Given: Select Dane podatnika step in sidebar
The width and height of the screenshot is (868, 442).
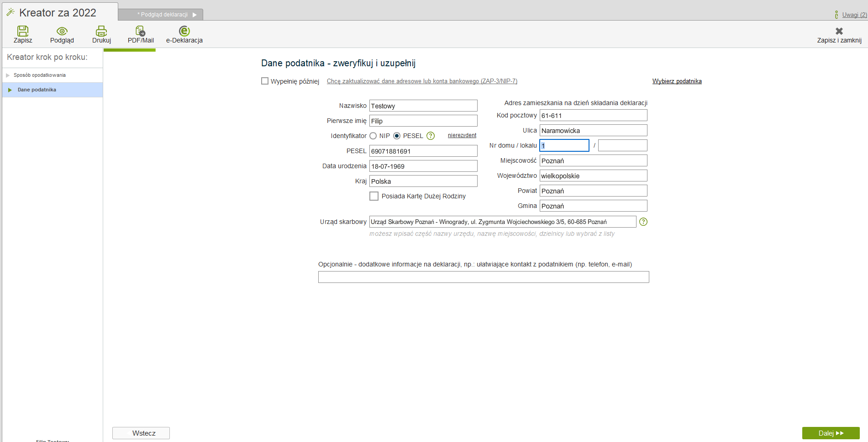Looking at the screenshot, I should coord(37,90).
